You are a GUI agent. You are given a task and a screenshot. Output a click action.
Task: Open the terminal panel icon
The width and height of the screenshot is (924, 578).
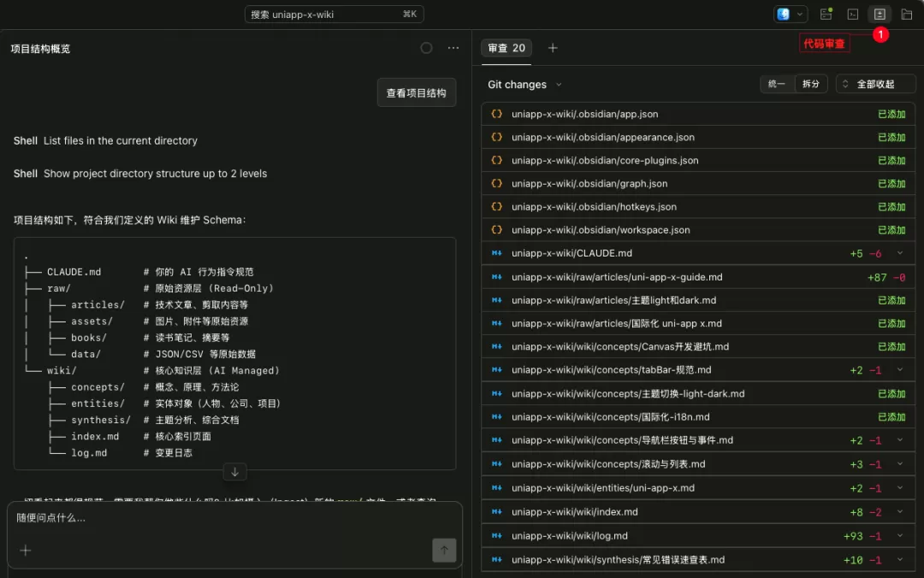tap(853, 15)
